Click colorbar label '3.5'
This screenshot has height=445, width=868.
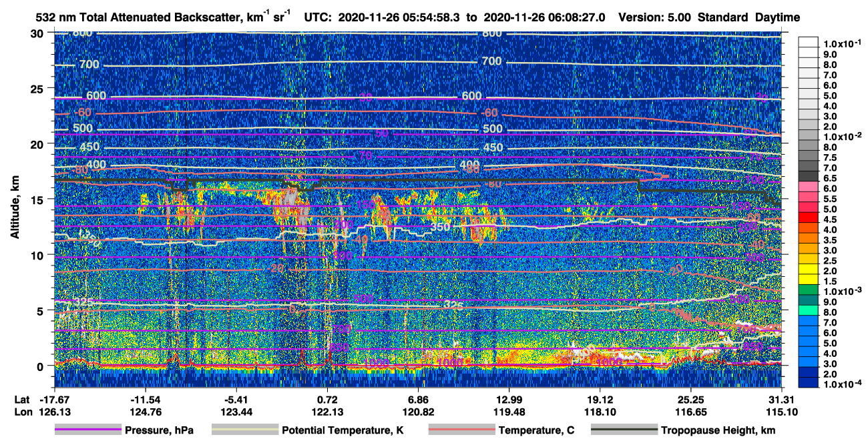(830, 240)
